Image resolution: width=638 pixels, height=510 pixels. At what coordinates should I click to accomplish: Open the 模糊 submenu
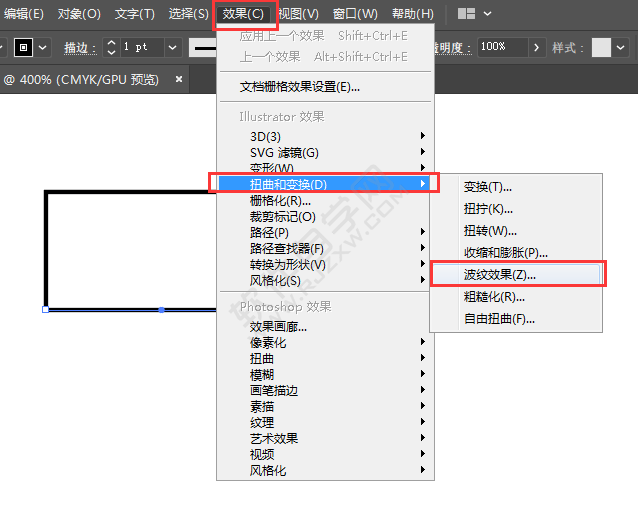326,374
